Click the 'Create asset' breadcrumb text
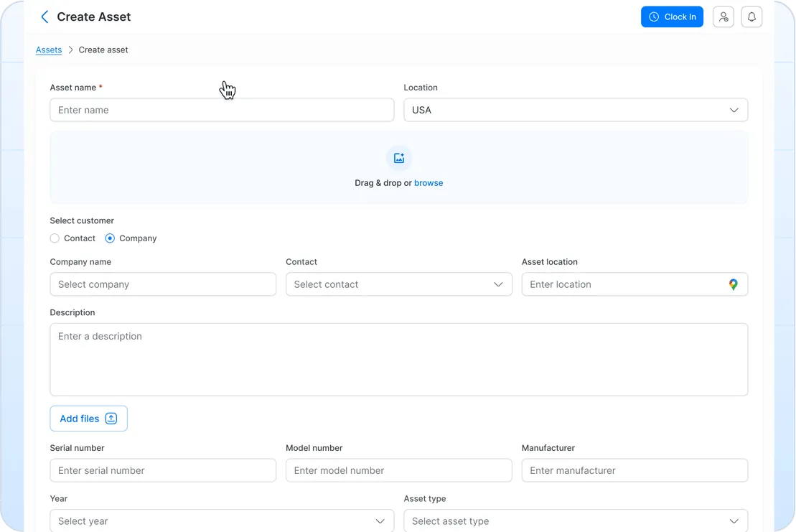The height and width of the screenshot is (532, 796). point(103,50)
